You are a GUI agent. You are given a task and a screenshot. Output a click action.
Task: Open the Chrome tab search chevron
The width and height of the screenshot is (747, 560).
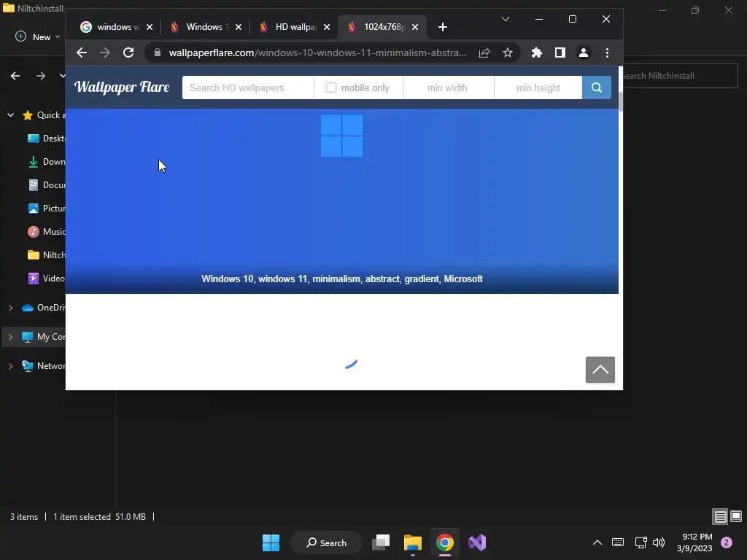[x=506, y=19]
